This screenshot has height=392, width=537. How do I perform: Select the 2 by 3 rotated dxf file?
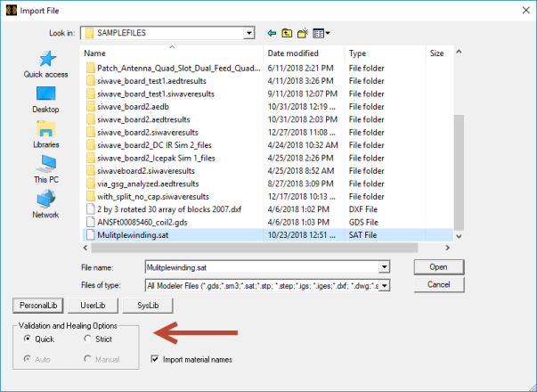coord(164,209)
